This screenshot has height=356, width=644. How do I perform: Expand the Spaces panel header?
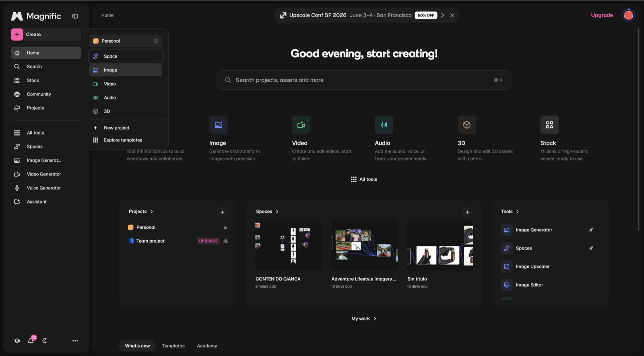tap(267, 212)
